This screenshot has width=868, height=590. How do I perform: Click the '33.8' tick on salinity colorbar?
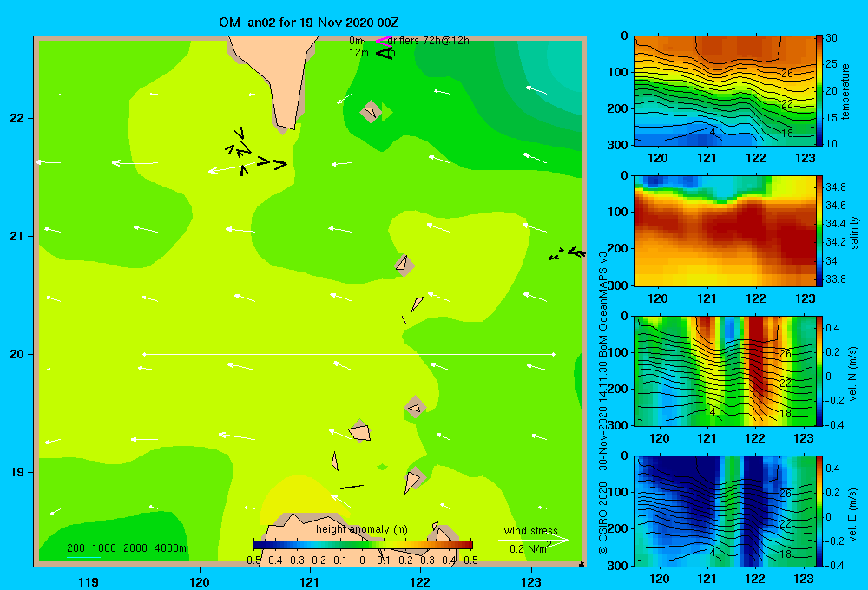(835, 279)
